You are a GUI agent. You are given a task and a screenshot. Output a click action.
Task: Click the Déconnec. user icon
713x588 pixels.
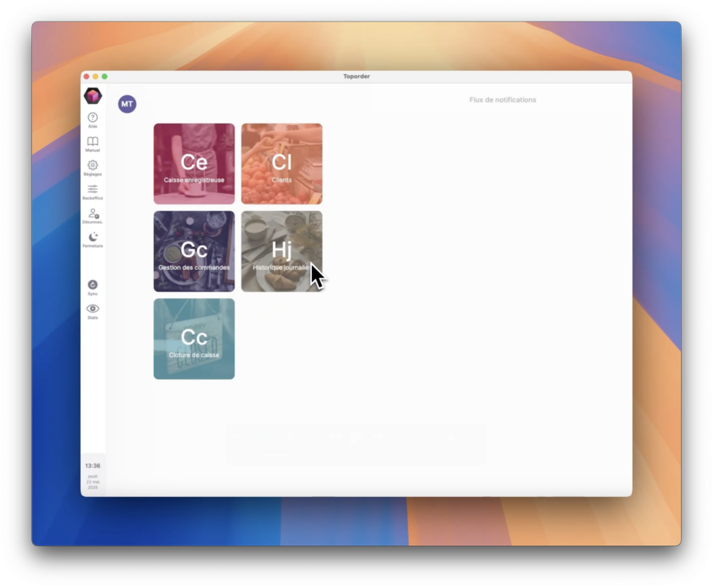(x=93, y=214)
